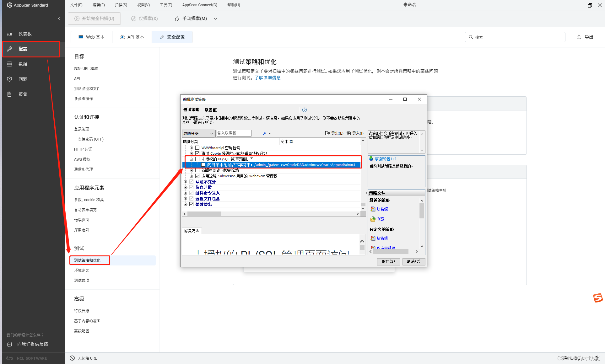Check the 未授权的 PL/SQL 管理页面访问 checkbox
The image size is (605, 364).
(x=197, y=159)
